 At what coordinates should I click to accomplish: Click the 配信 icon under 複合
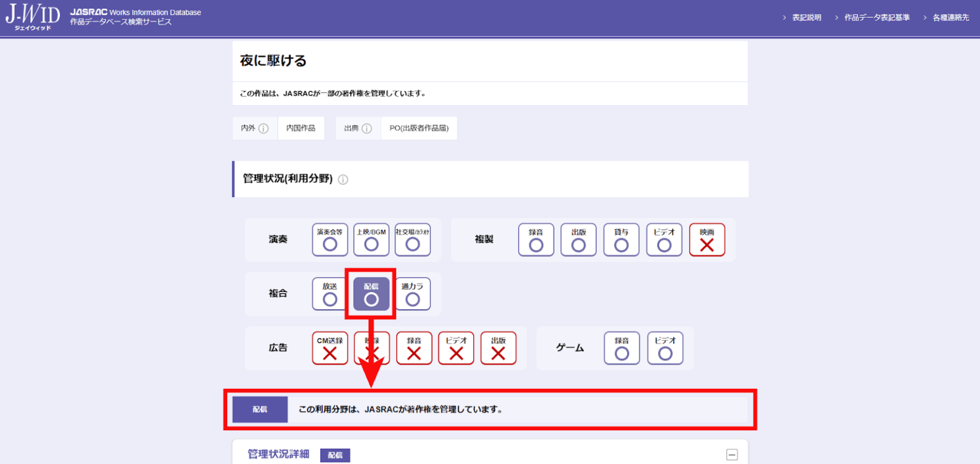(x=371, y=293)
